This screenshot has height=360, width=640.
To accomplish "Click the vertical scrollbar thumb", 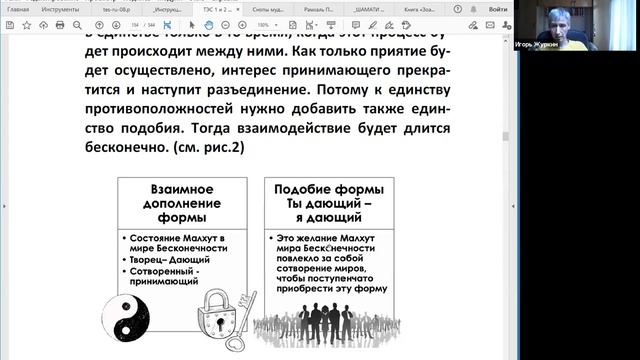I will coord(506,136).
